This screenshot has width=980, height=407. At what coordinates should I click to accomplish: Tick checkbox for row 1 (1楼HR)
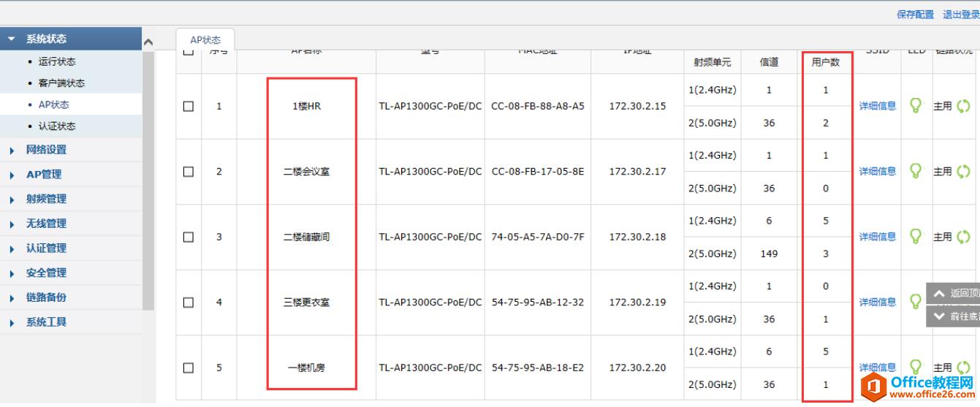point(189,107)
